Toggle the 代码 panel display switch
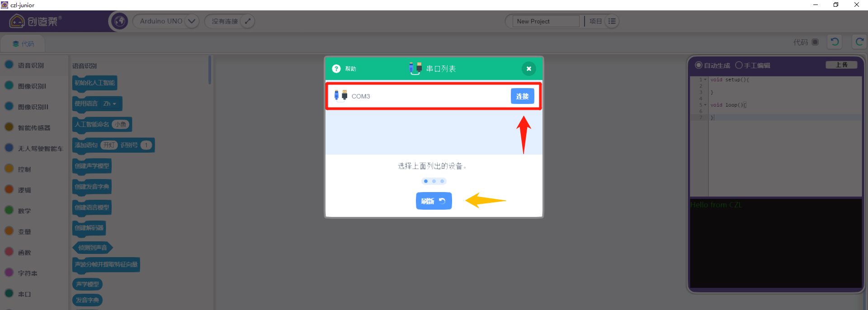Screen dimensions: 868x310 [815, 42]
